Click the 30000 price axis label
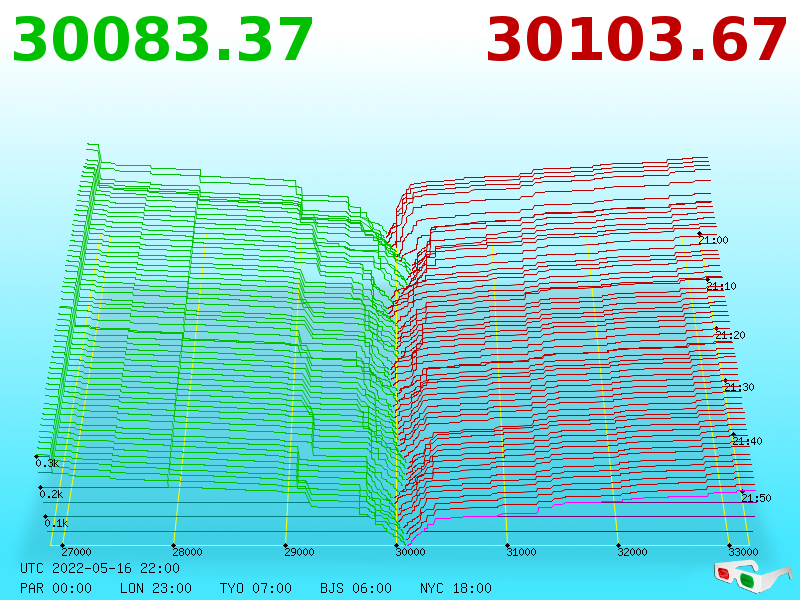The width and height of the screenshot is (800, 600). [x=410, y=552]
